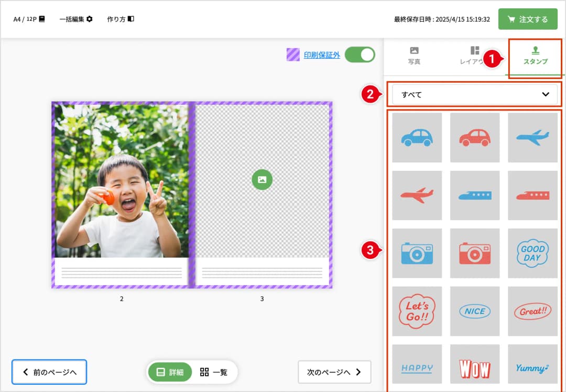Screen dimensions: 566x392
Task: Pick the blue NICE stamp
Action: [x=474, y=311]
